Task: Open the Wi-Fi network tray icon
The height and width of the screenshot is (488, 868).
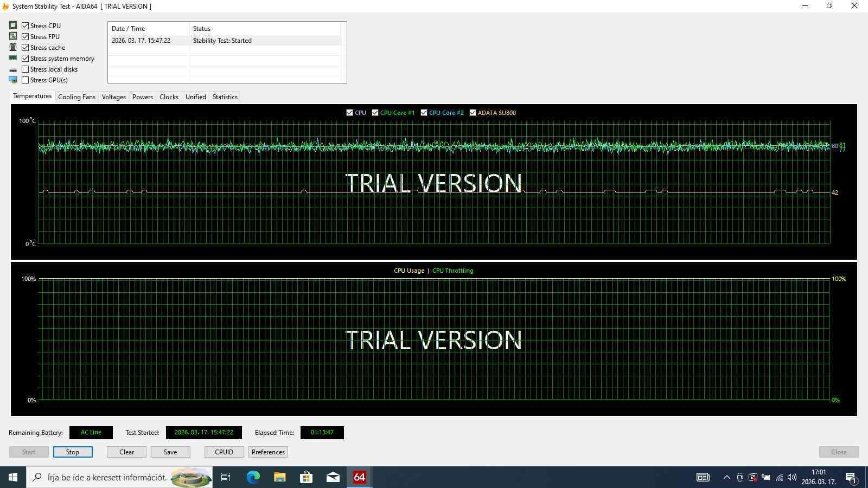Action: click(780, 477)
